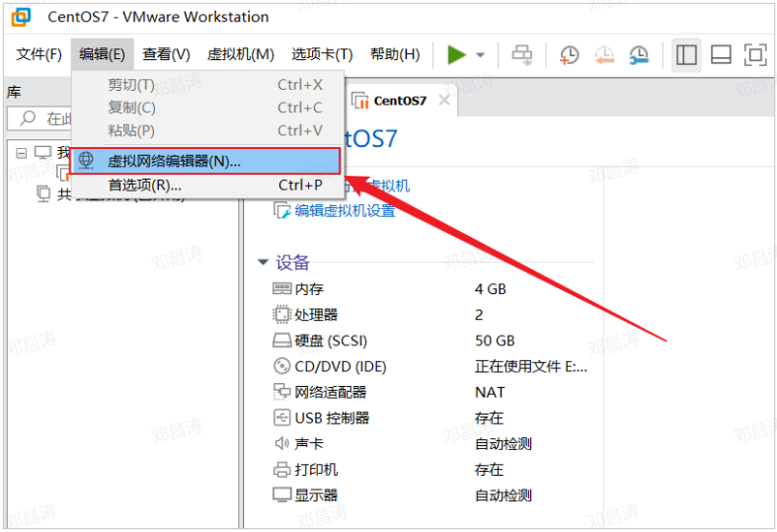This screenshot has width=777, height=532.
Task: Click the revert to snapshot icon
Action: 604,55
